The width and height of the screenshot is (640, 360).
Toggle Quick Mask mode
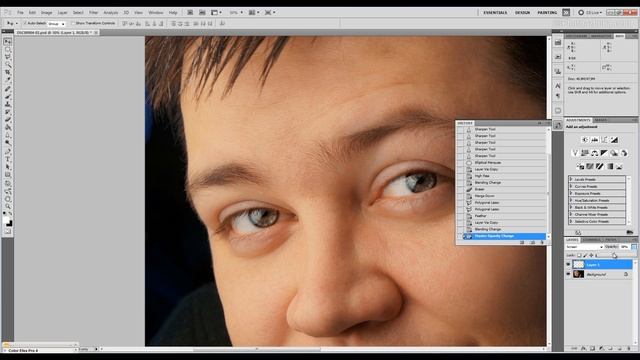7,231
